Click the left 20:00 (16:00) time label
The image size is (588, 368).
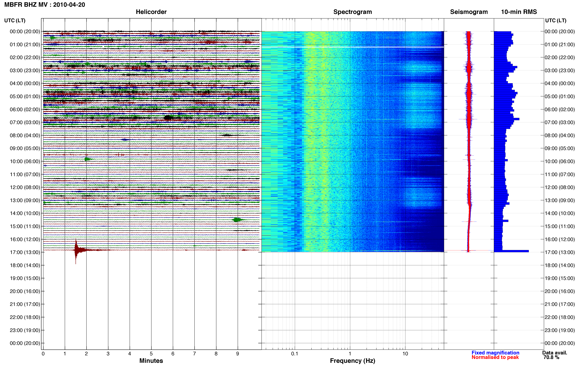[x=25, y=291]
